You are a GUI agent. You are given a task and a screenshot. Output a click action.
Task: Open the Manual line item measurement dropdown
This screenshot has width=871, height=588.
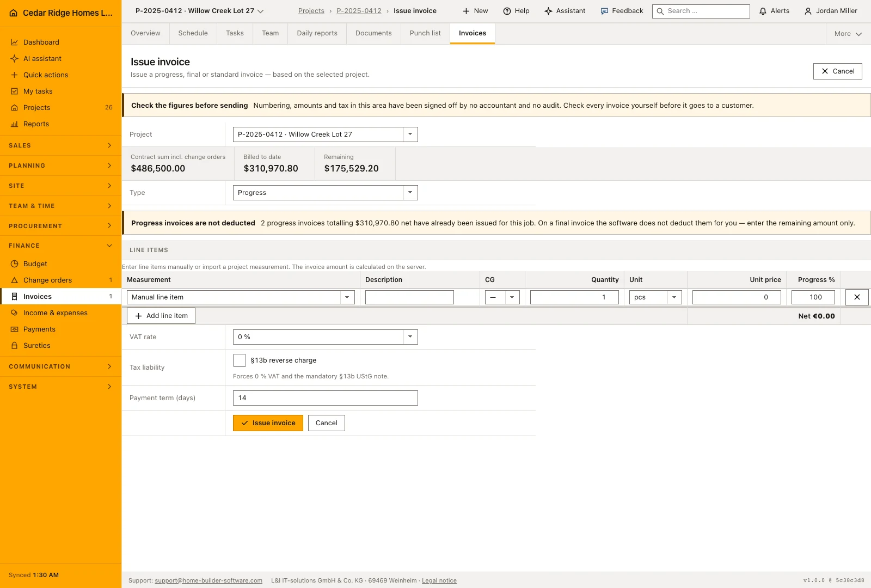tap(241, 297)
